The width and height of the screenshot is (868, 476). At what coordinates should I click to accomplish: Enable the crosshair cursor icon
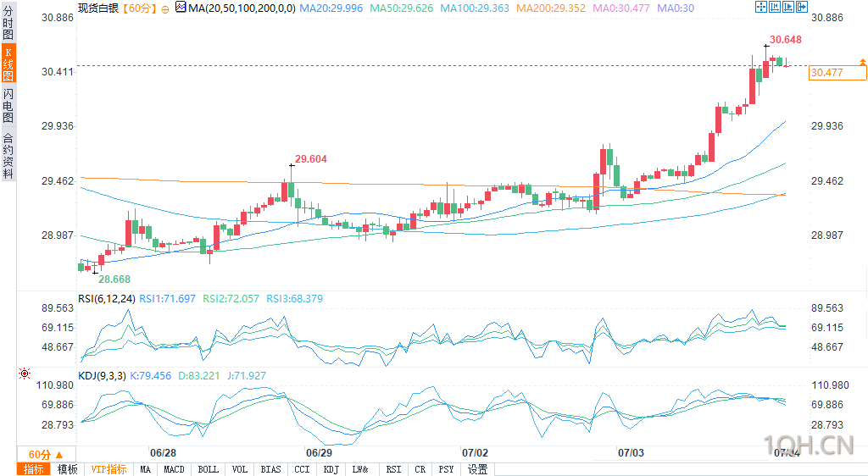pyautogui.click(x=761, y=7)
